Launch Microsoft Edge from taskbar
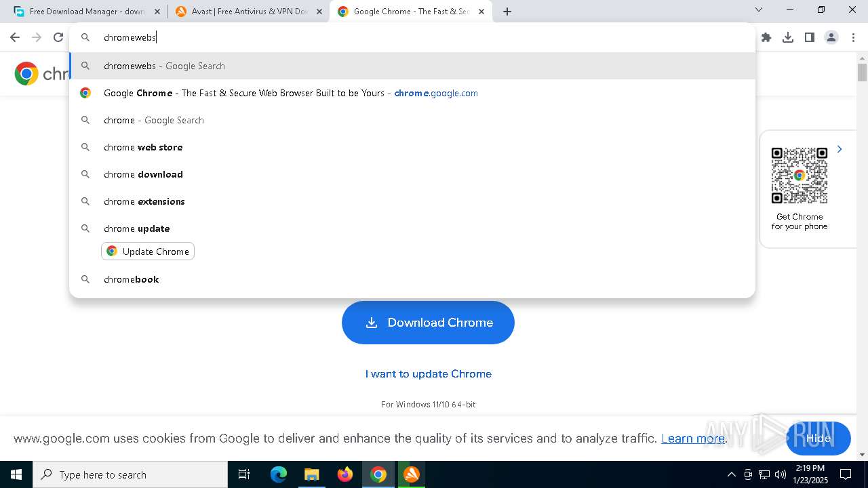This screenshot has width=868, height=488. point(279,474)
